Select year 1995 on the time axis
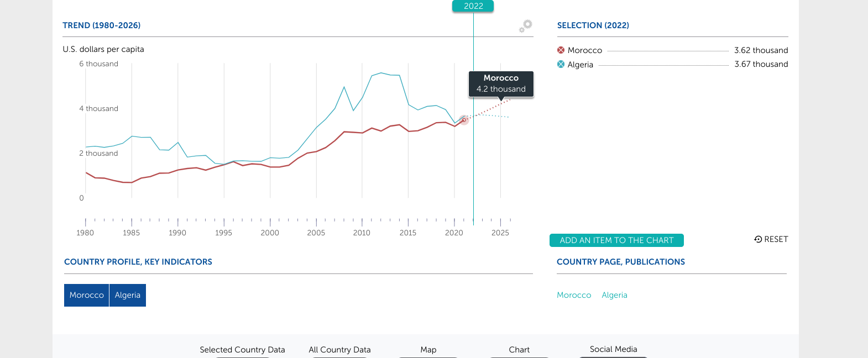Screen dimensions: 868x358 tap(224, 233)
